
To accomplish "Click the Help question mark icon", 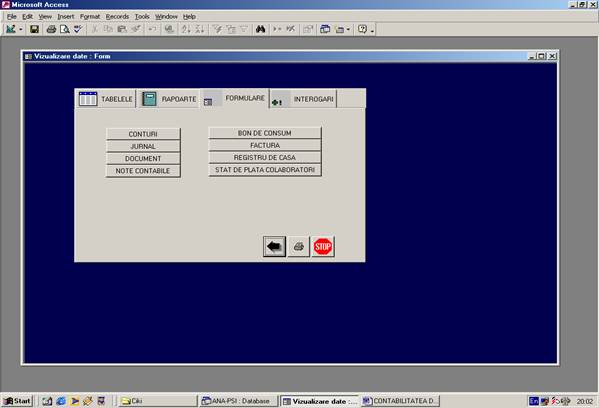I will coord(362,29).
